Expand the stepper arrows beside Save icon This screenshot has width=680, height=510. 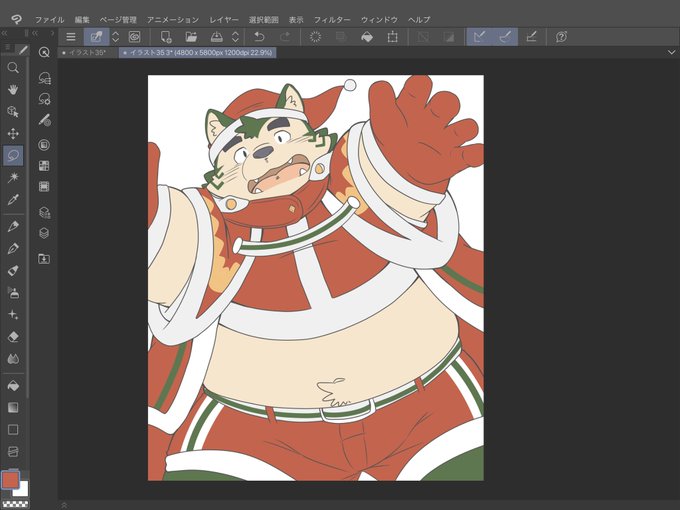pyautogui.click(x=235, y=37)
